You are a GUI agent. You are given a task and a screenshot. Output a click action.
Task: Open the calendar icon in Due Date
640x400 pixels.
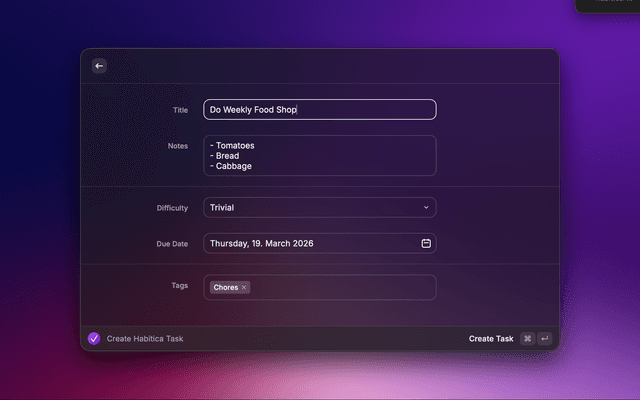tap(426, 243)
